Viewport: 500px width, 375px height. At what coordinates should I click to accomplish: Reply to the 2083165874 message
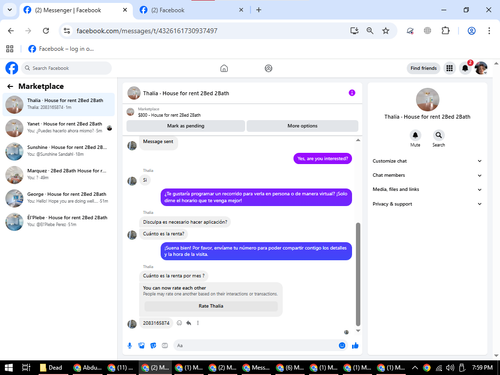coord(189,323)
